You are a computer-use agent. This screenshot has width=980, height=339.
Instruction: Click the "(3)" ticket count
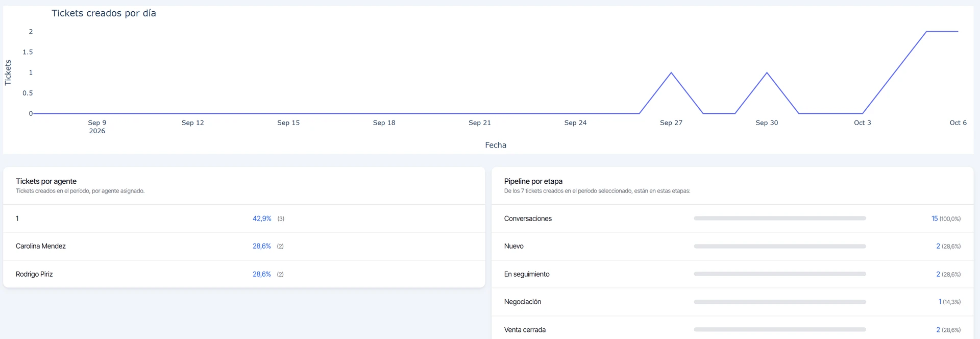(x=281, y=219)
